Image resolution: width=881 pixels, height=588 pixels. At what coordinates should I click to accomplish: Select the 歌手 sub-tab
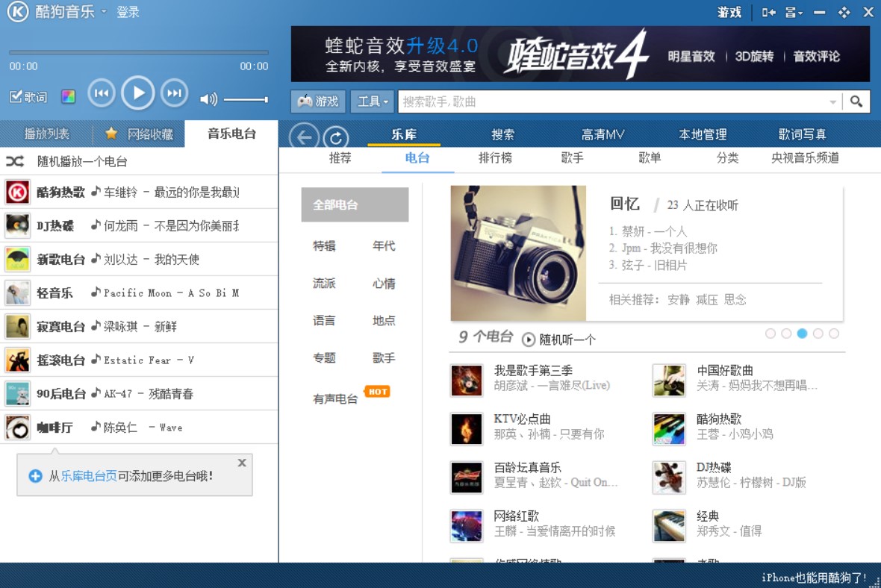pos(572,157)
